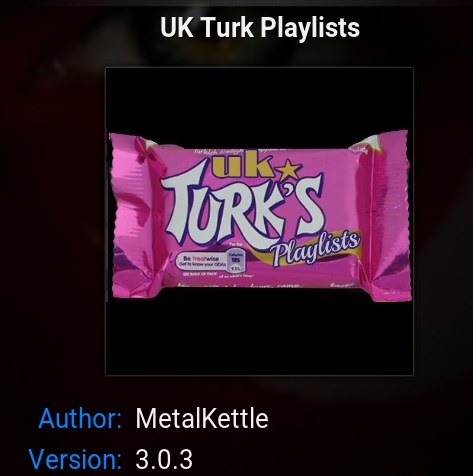The width and height of the screenshot is (473, 476).
Task: Click the author name MetalKettle
Action: tap(202, 419)
